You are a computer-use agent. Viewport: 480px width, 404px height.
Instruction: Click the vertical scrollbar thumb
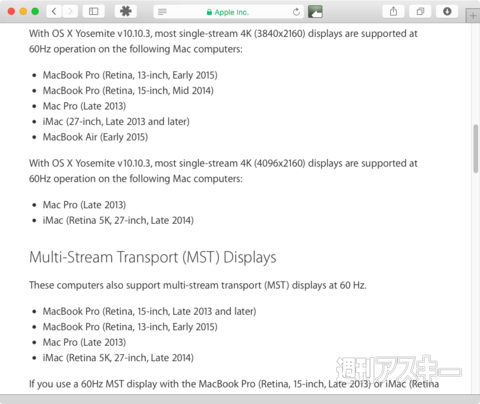(476, 149)
